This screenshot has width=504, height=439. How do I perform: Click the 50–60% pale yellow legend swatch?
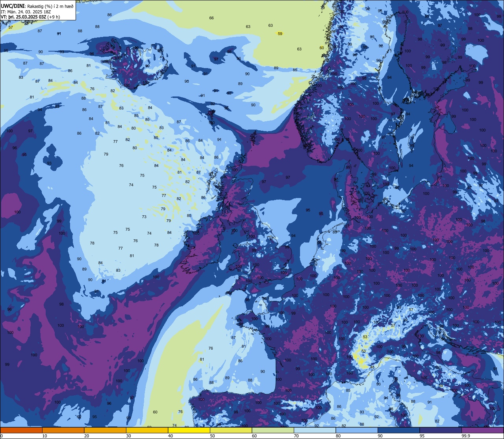coord(231,430)
